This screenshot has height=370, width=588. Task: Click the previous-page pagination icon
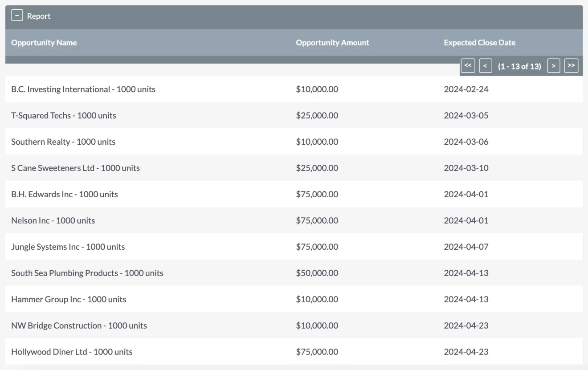[485, 65]
